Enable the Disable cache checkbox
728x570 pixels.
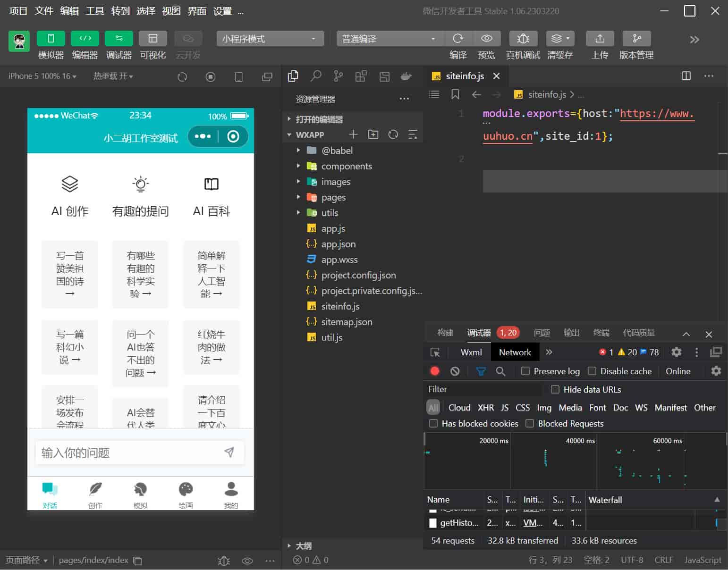pos(592,371)
